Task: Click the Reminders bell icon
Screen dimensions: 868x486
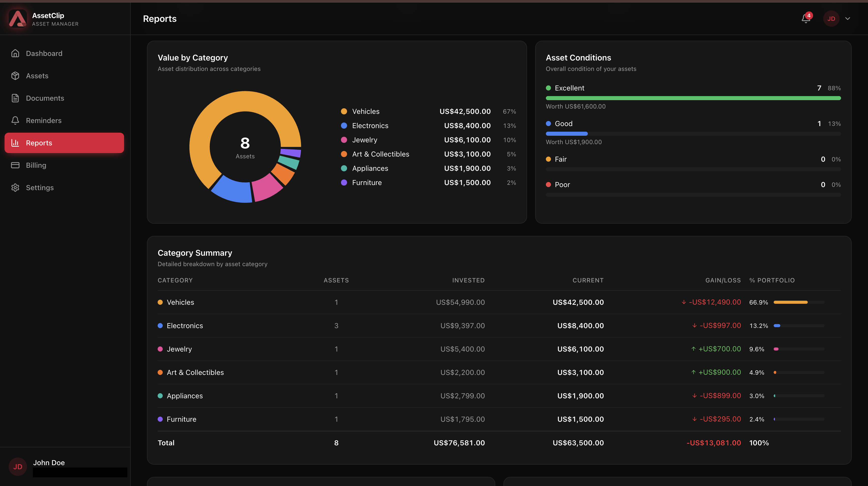Action: [x=15, y=120]
